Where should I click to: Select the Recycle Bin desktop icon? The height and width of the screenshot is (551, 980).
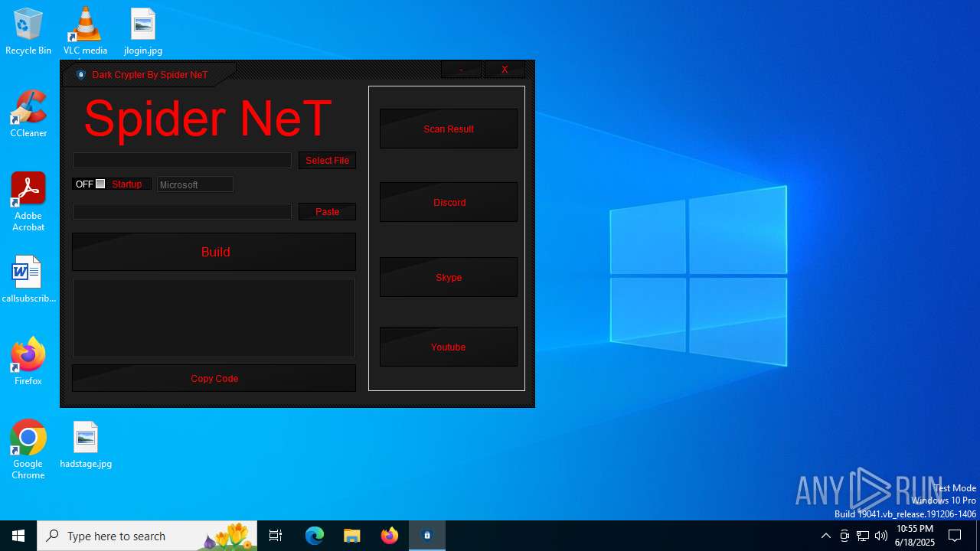point(28,32)
